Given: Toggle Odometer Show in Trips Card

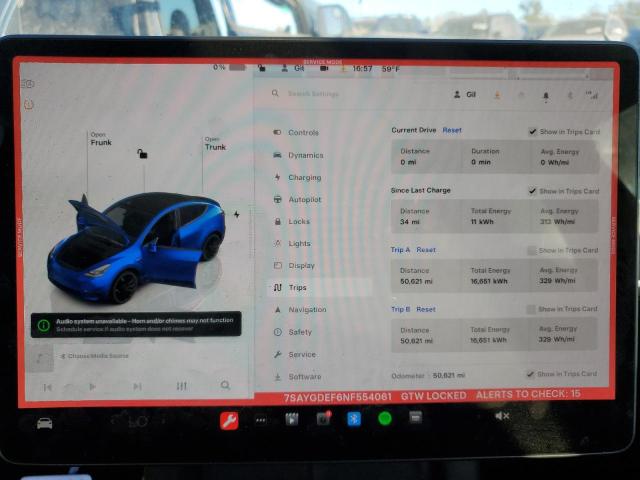Looking at the screenshot, I should point(530,374).
